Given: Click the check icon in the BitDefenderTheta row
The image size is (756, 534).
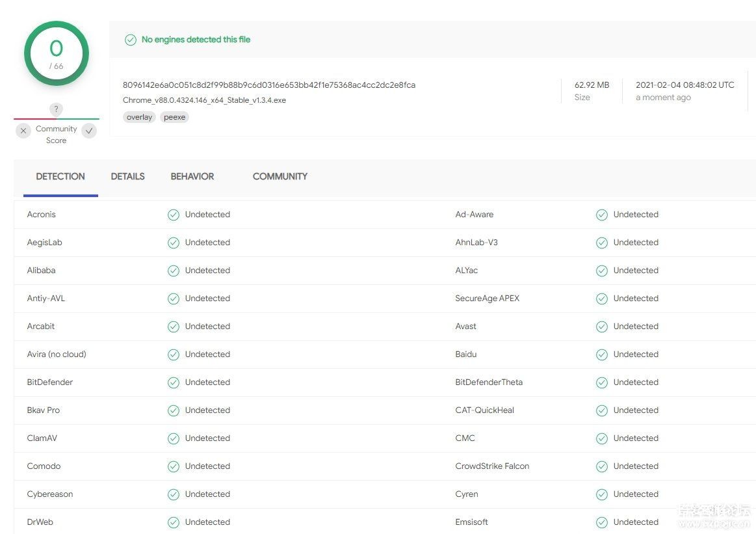Looking at the screenshot, I should pos(602,382).
